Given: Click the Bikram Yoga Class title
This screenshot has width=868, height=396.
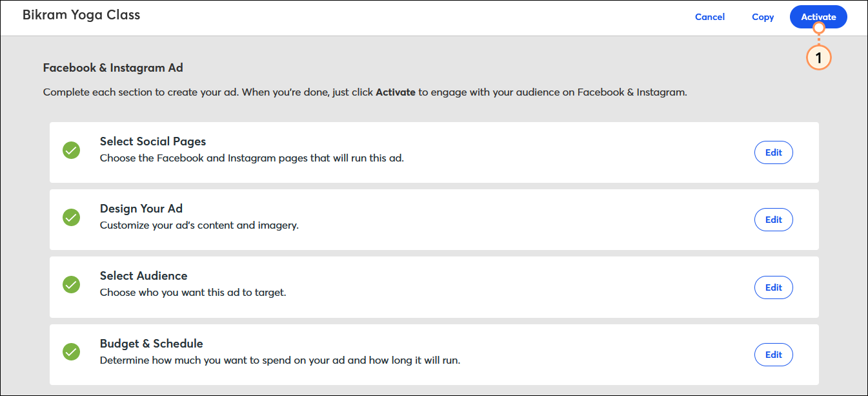Looking at the screenshot, I should point(81,15).
